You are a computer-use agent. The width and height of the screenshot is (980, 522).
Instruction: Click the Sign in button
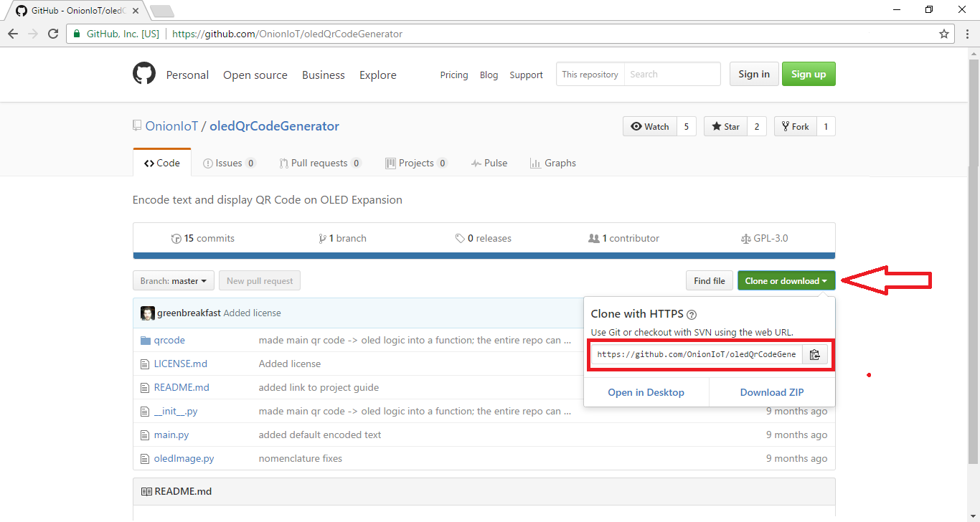[754, 74]
